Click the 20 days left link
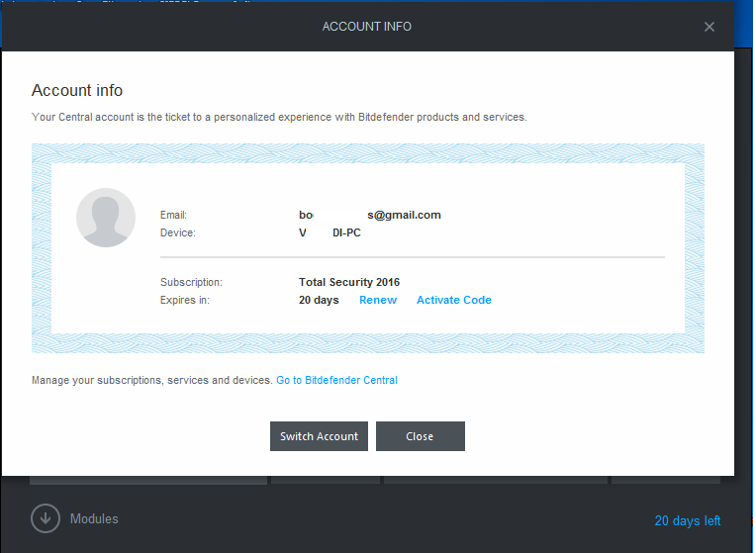 [687, 520]
